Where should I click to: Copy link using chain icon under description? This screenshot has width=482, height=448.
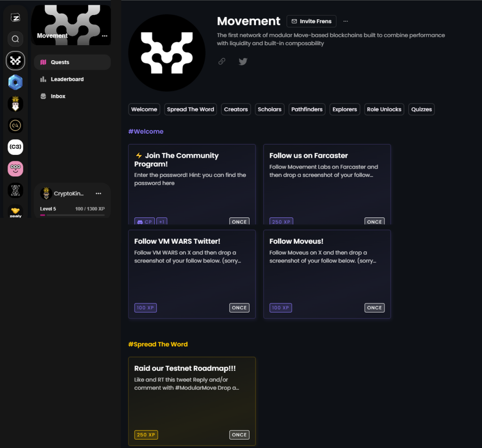222,61
